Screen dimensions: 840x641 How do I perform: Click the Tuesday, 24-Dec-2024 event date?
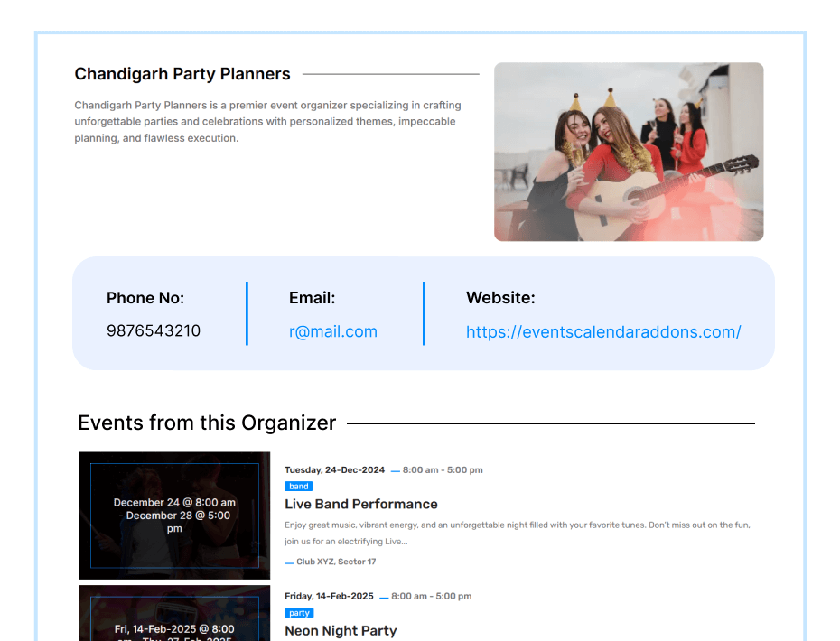pyautogui.click(x=334, y=469)
